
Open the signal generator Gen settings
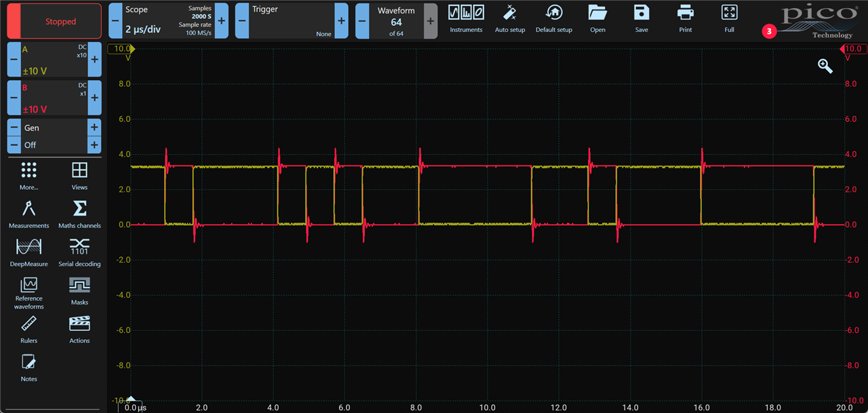click(54, 127)
